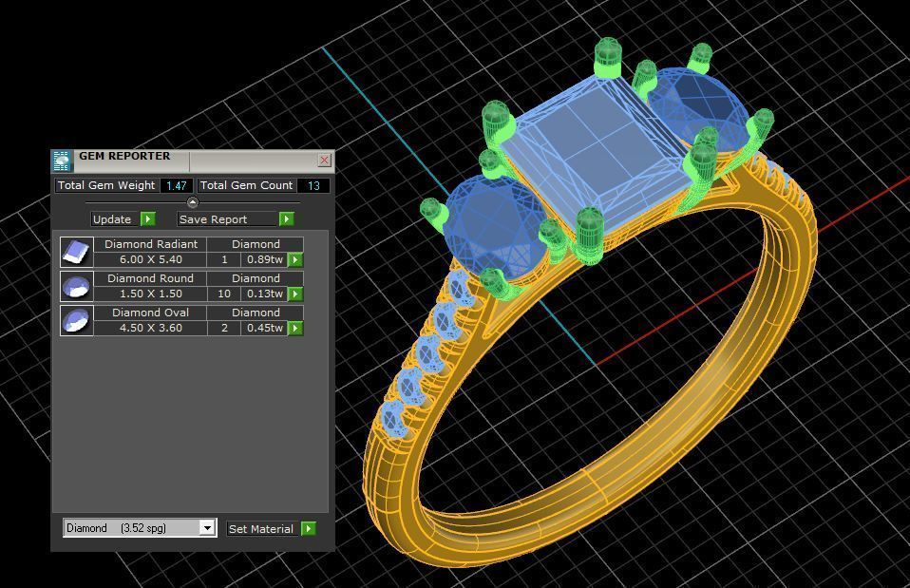Click the Gem Reporter panel icon
910x588 pixels.
click(62, 161)
